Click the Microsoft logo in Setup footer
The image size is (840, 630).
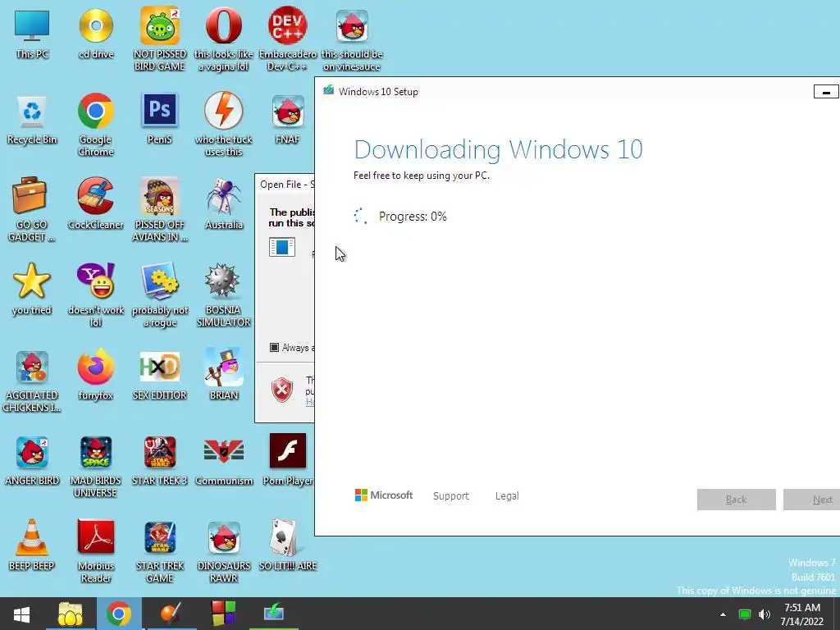pos(384,495)
